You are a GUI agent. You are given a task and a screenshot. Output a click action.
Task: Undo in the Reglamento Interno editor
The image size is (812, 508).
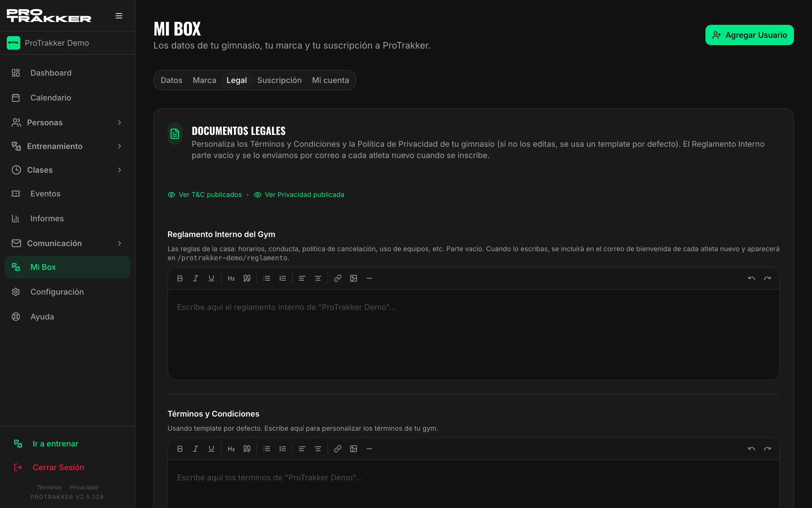pos(752,278)
